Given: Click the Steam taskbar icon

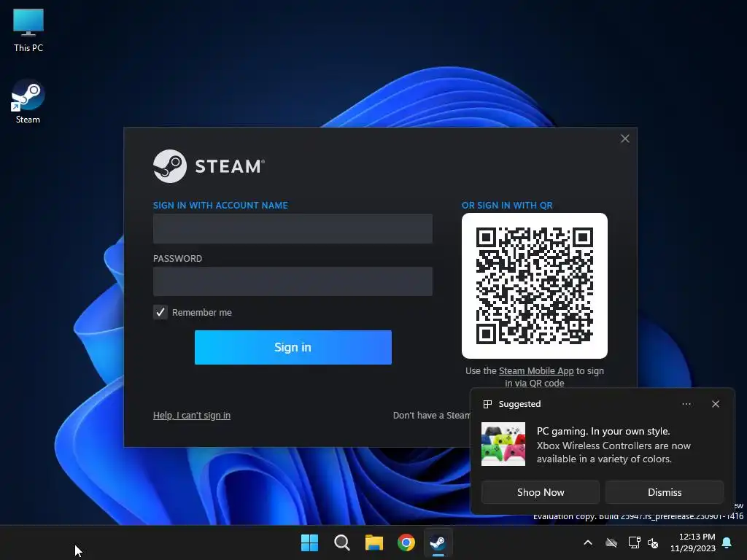Looking at the screenshot, I should coord(438,542).
